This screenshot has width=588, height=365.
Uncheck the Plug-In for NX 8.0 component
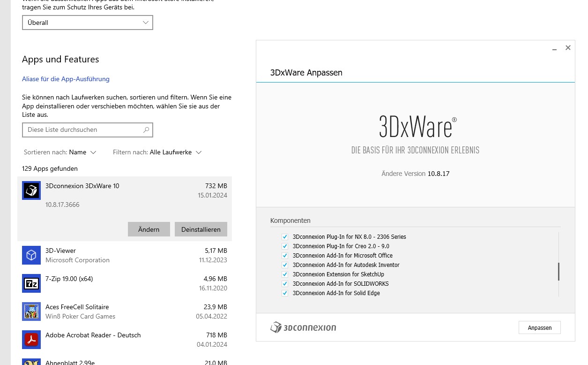(x=284, y=237)
